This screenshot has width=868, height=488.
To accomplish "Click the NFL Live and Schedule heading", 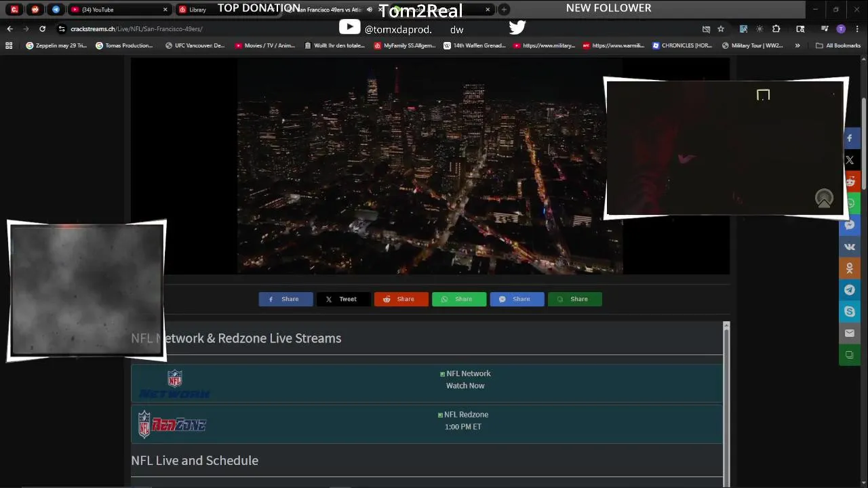I will 195,460.
